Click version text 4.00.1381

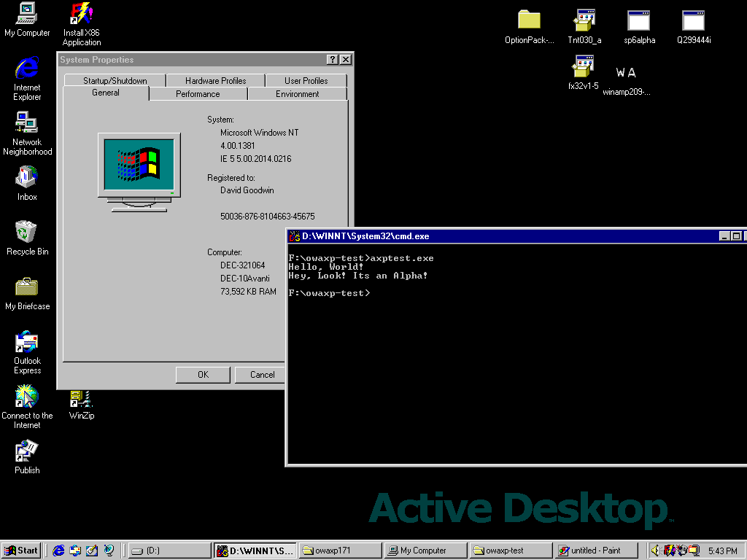point(237,146)
